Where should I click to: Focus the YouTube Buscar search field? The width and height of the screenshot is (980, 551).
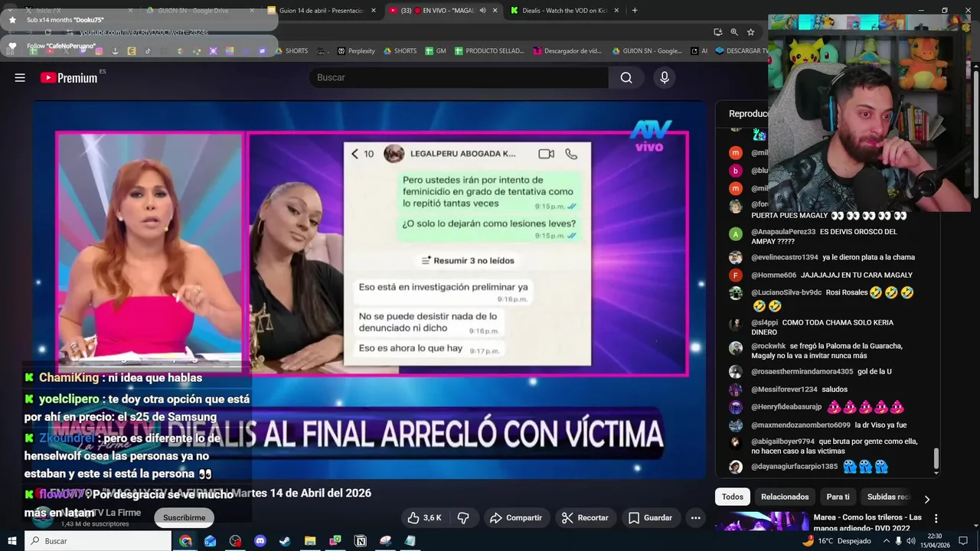coord(459,77)
